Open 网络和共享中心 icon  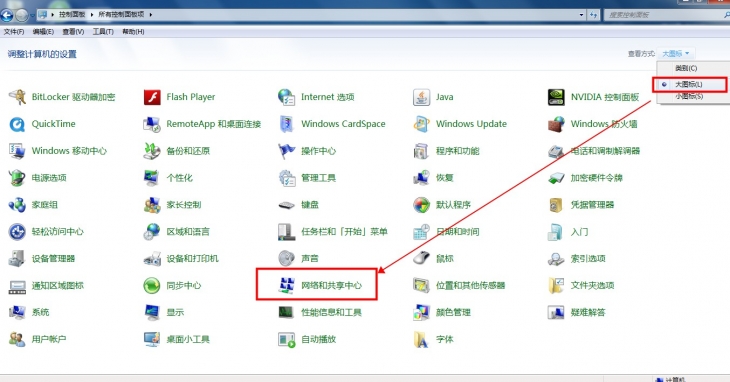tap(286, 286)
